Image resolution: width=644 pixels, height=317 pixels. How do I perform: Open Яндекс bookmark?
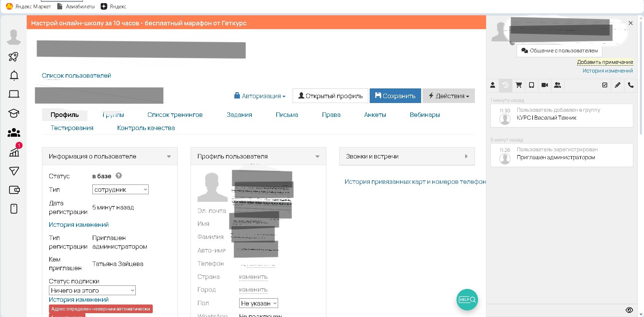click(114, 6)
